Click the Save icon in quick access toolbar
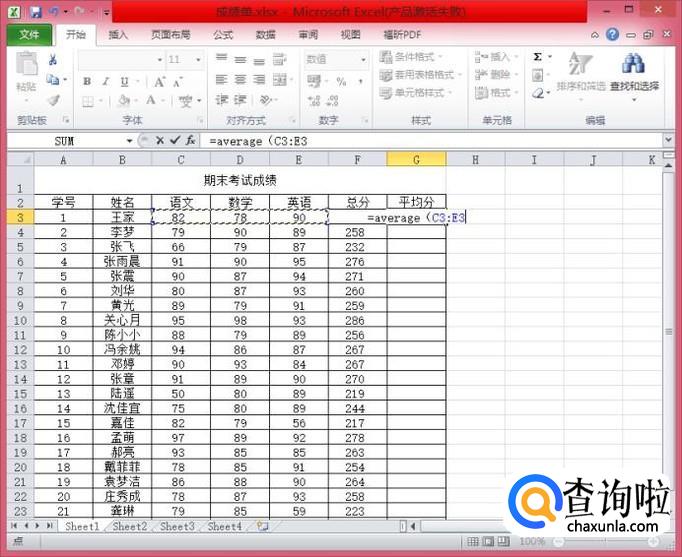 (x=35, y=11)
